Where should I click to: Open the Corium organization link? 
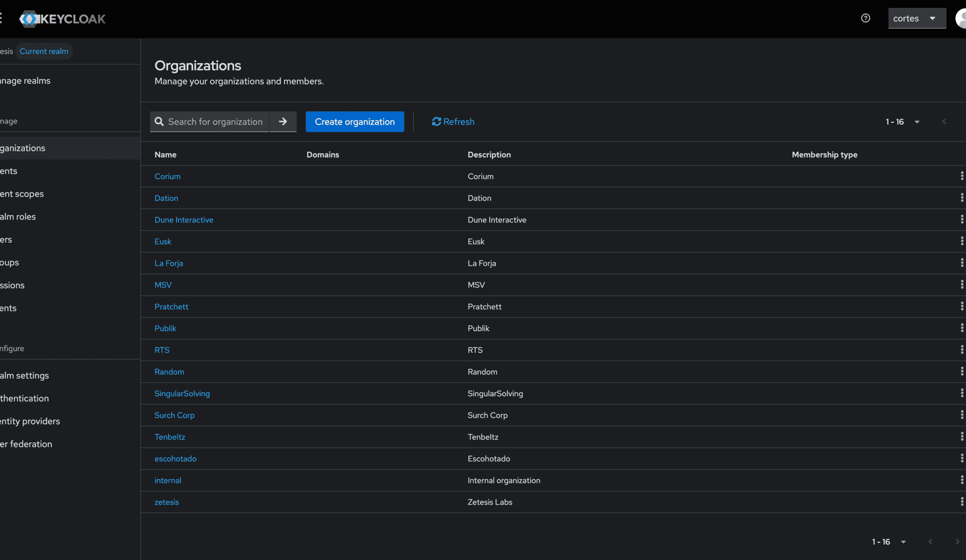click(x=168, y=176)
